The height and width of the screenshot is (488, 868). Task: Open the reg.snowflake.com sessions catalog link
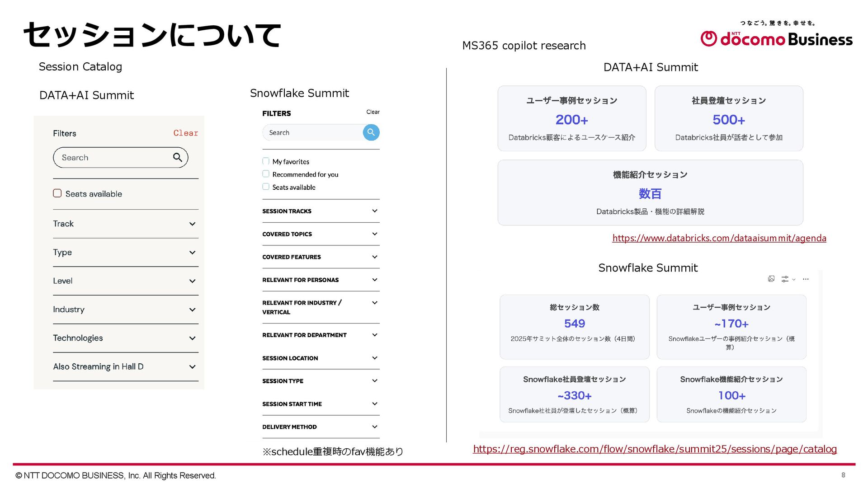(x=655, y=449)
